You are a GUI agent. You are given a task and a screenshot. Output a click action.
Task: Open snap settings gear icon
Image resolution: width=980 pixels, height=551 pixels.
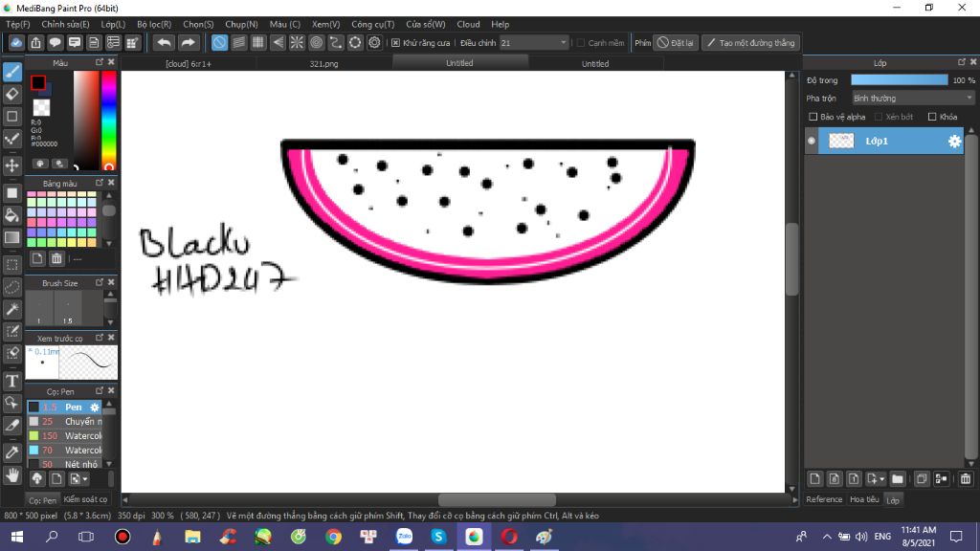[374, 42]
